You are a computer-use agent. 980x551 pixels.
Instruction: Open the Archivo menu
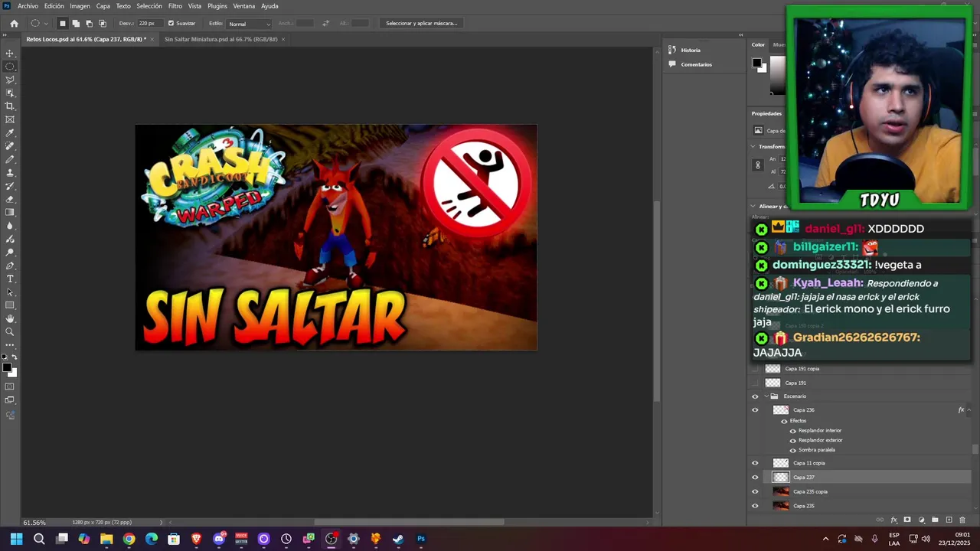click(x=28, y=6)
